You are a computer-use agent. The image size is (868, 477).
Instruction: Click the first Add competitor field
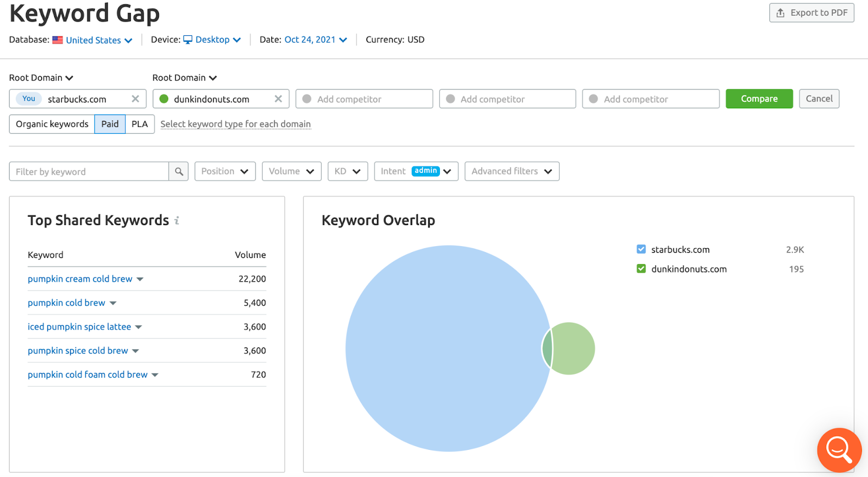point(365,99)
